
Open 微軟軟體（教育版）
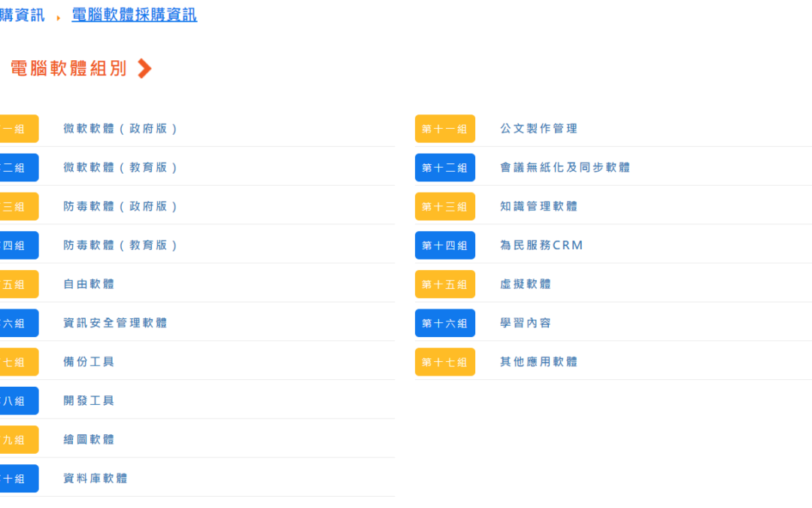point(120,167)
